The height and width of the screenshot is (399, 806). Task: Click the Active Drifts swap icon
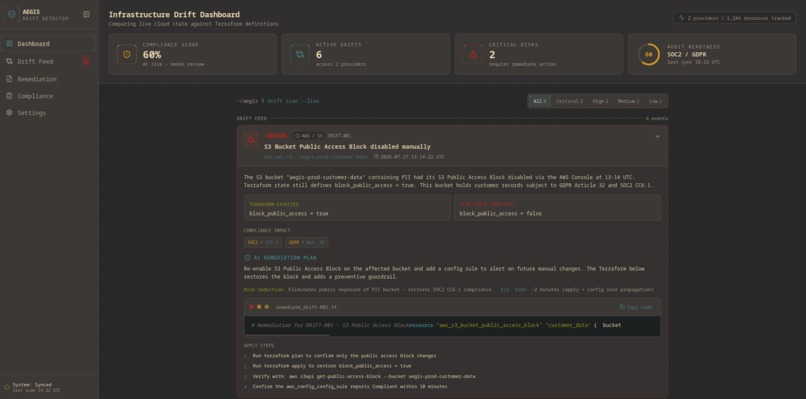(x=300, y=54)
